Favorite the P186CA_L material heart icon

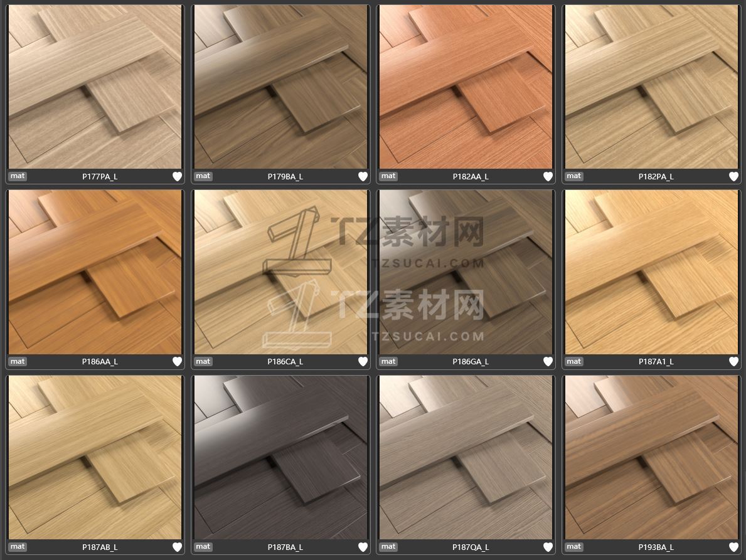[x=363, y=362]
